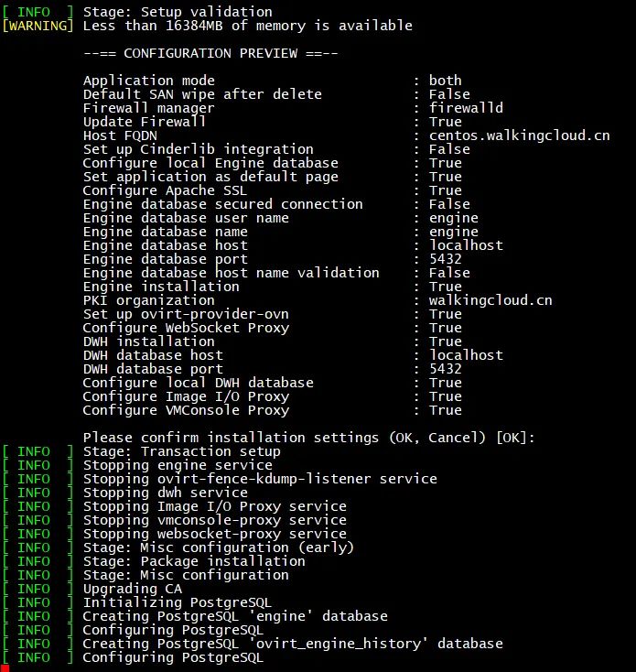Click the red terminal cursor block

[x=5, y=667]
